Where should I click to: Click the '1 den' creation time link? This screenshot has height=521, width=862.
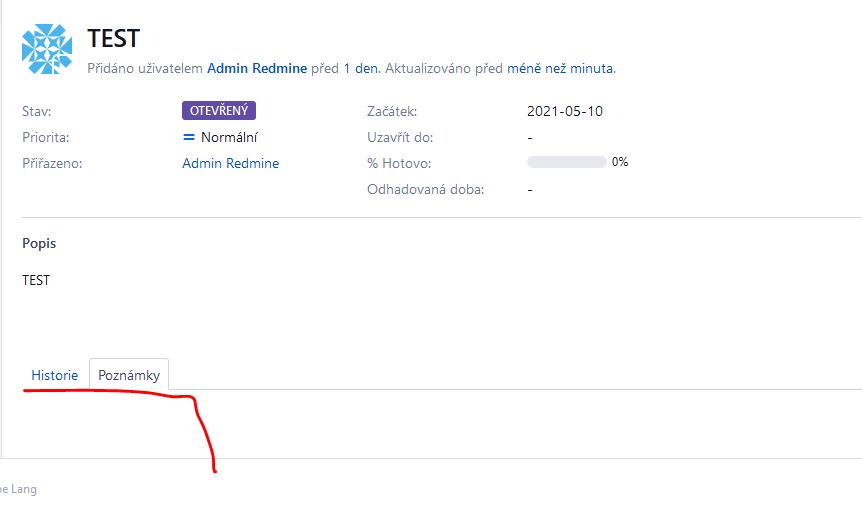click(361, 69)
